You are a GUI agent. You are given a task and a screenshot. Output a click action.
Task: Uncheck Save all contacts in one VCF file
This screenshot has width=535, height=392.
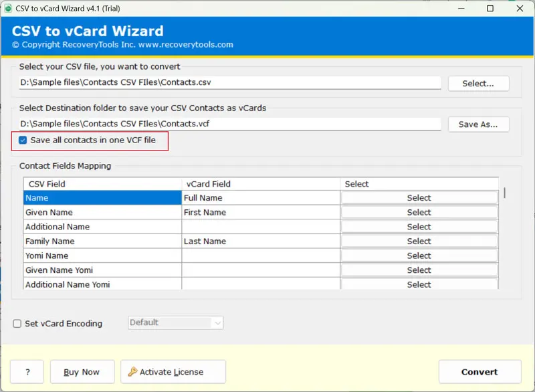23,140
